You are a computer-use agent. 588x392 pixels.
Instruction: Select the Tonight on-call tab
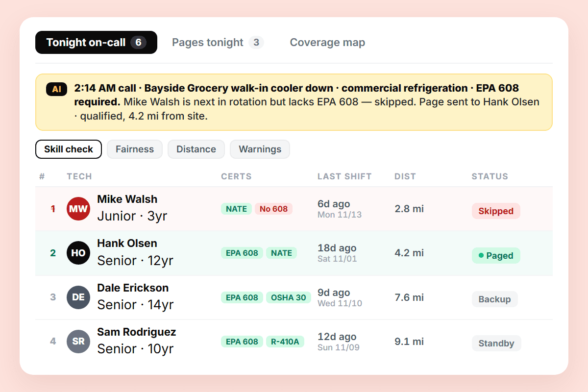96,43
